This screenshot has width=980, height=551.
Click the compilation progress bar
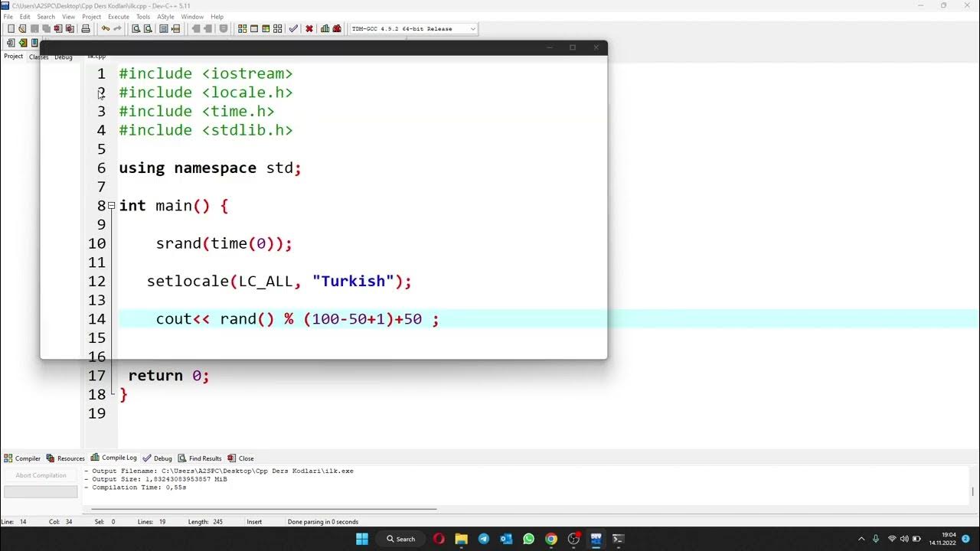pos(41,491)
